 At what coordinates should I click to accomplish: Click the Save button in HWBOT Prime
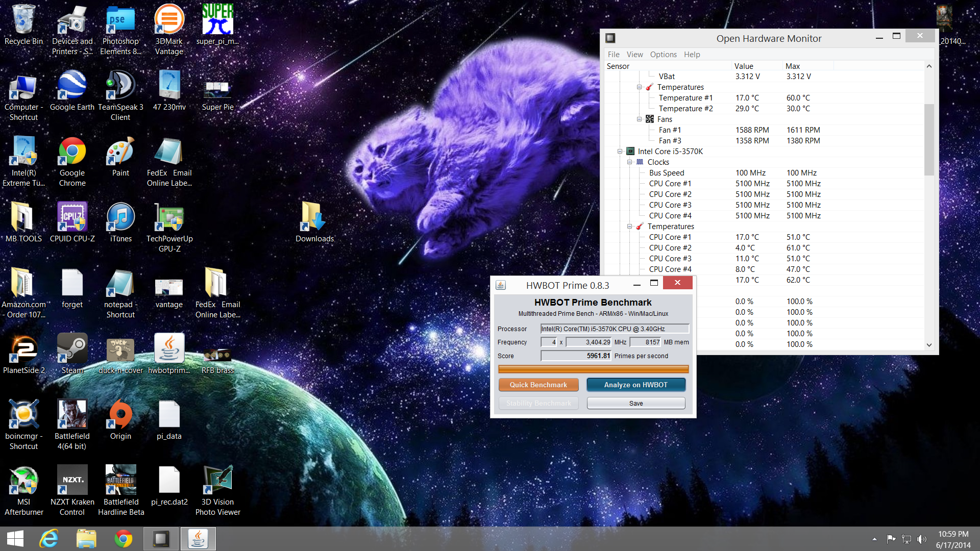636,403
